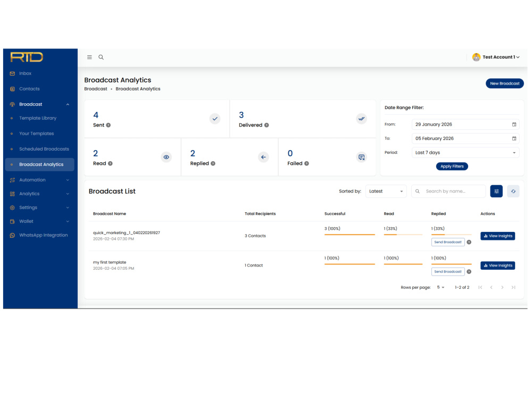This screenshot has height=399, width=532.
Task: Click the Failed message icon
Action: coord(361,157)
